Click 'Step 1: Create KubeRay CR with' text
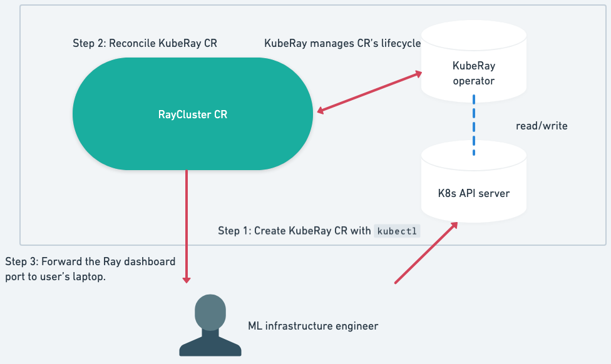Image resolution: width=611 pixels, height=364 pixels. tap(294, 230)
